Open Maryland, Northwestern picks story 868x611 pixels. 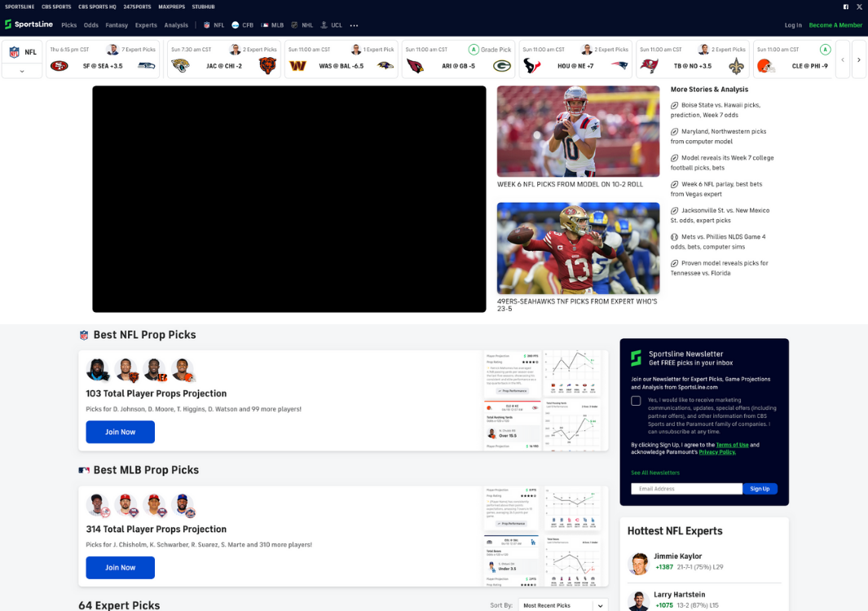(719, 136)
